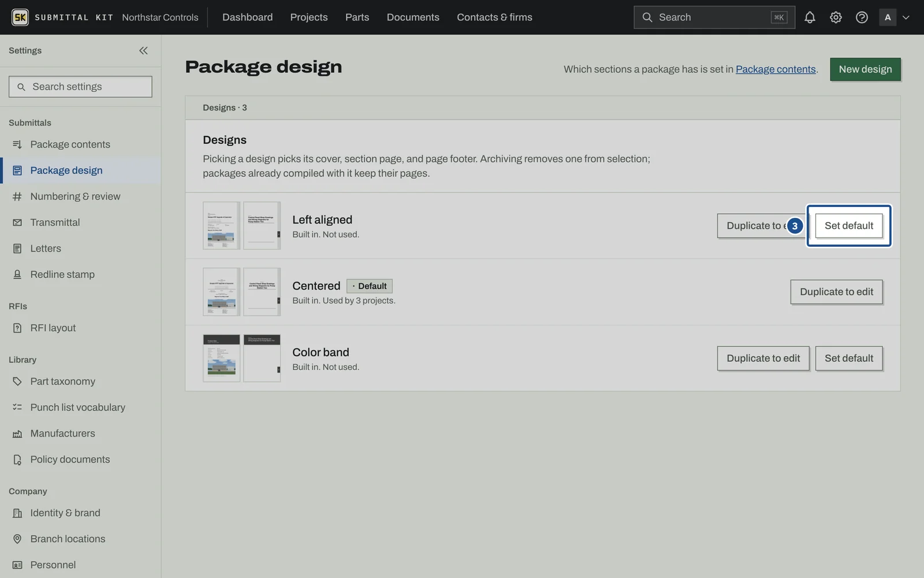Click the 'Designs · 3' header text
The width and height of the screenshot is (924, 578).
(x=225, y=108)
